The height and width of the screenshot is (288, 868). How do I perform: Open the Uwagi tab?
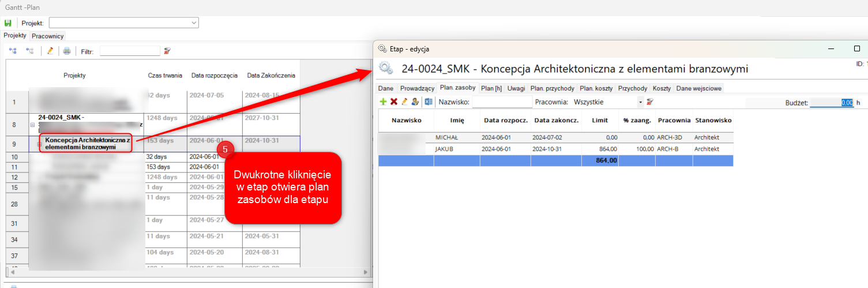click(x=517, y=88)
